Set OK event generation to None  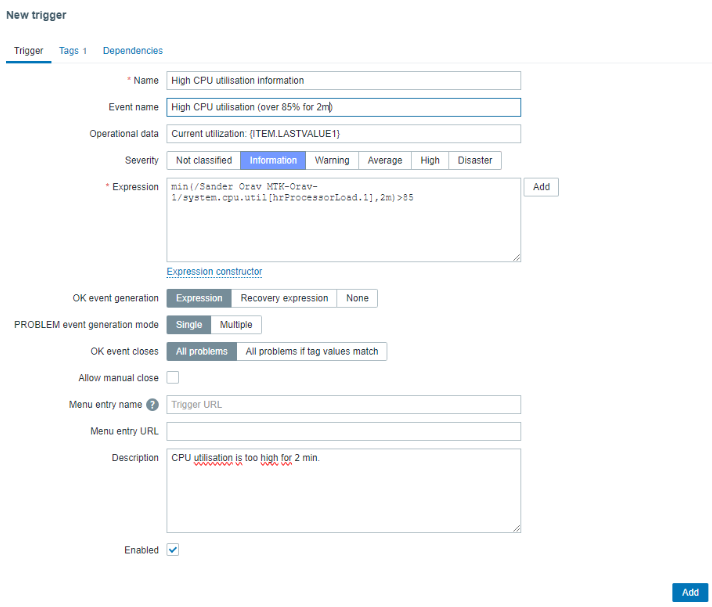tap(357, 298)
